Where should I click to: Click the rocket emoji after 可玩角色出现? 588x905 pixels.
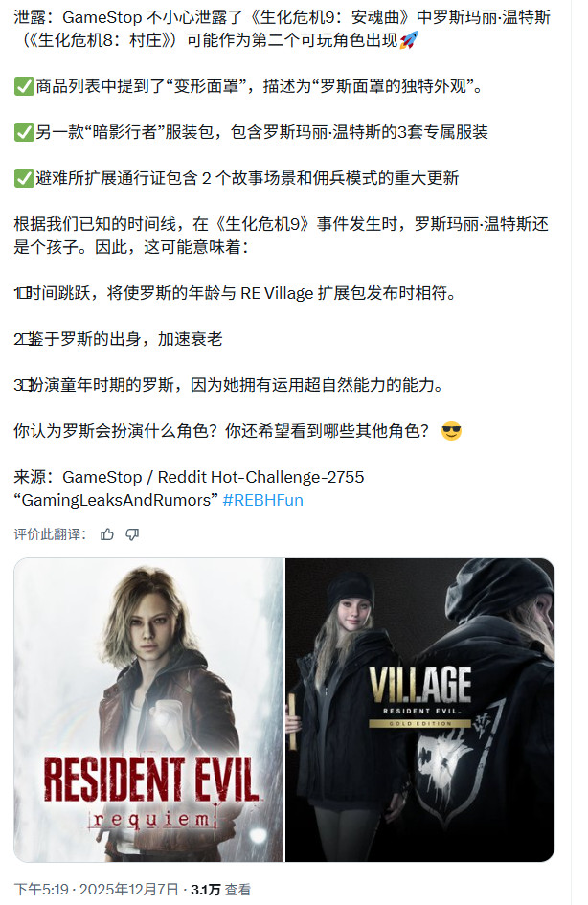click(x=409, y=40)
